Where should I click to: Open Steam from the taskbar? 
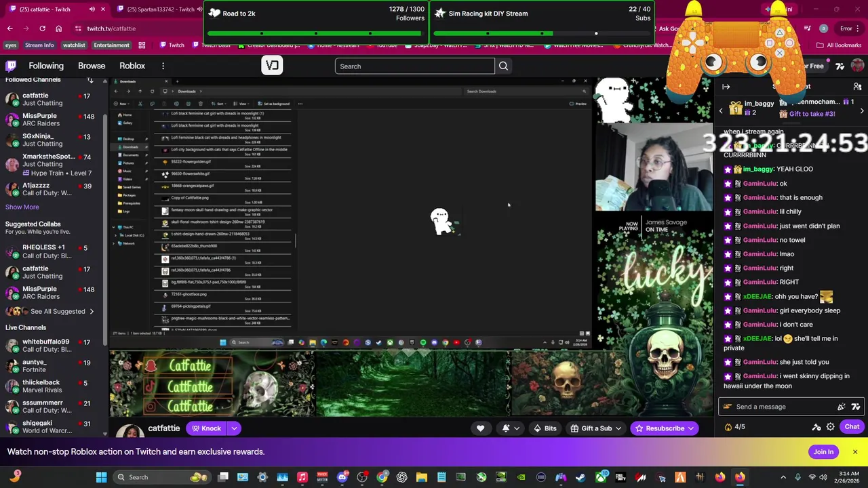point(580,477)
